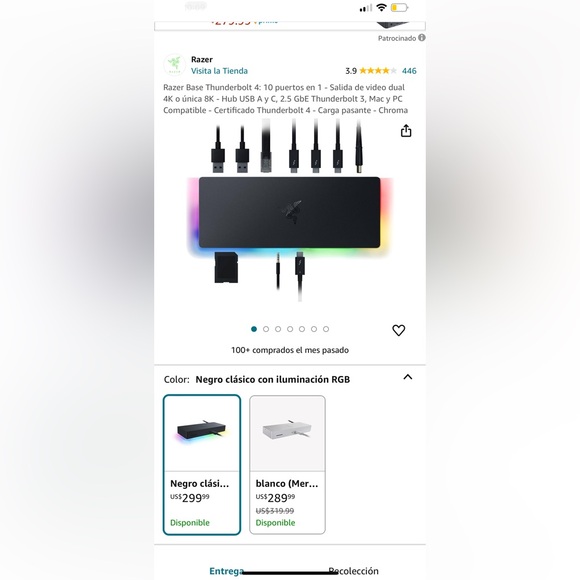The width and height of the screenshot is (580, 580).
Task: Jump to the last image carousel dot
Action: point(326,329)
